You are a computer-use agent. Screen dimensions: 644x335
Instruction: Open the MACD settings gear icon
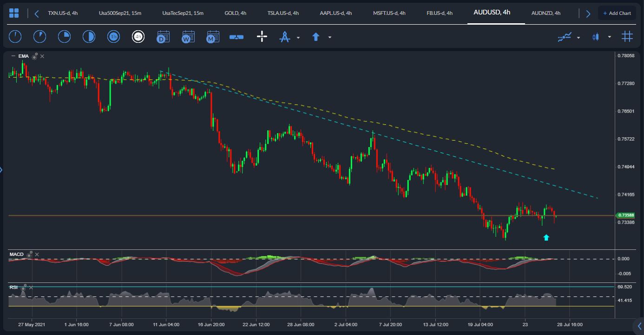(30, 255)
